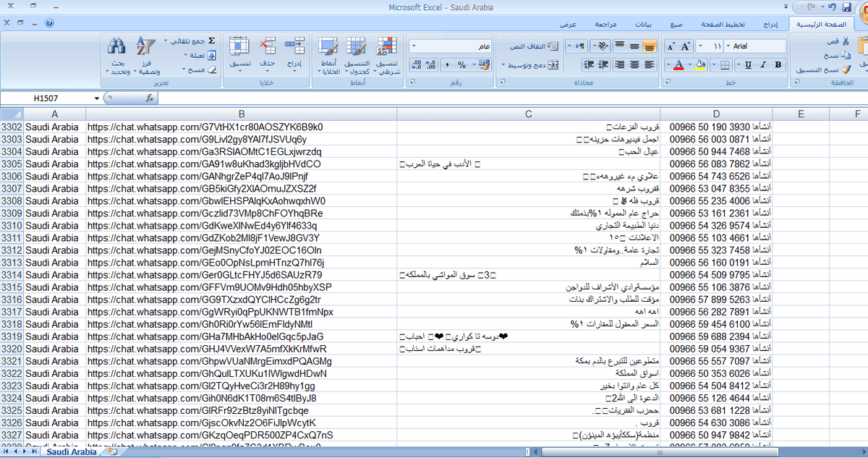Viewport: 868px width, 458px height.
Task: Toggle Wrap Text (التفاف النص)
Action: pos(532,46)
